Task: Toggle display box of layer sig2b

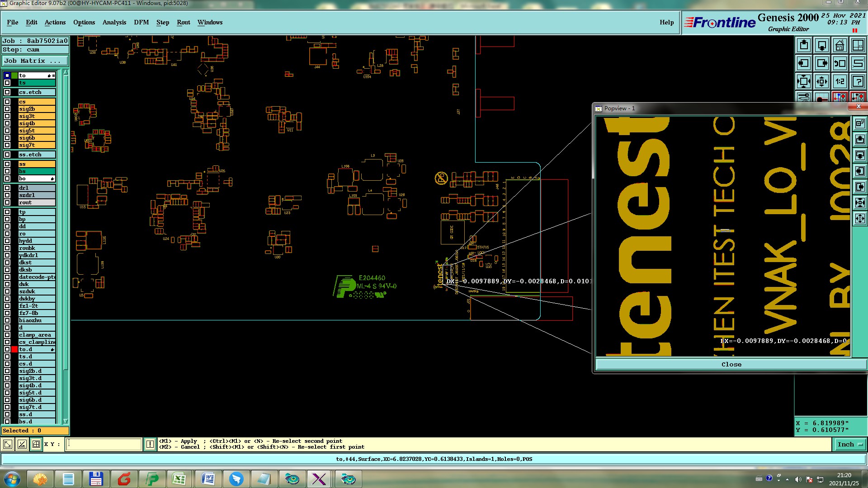Action: 7,109
